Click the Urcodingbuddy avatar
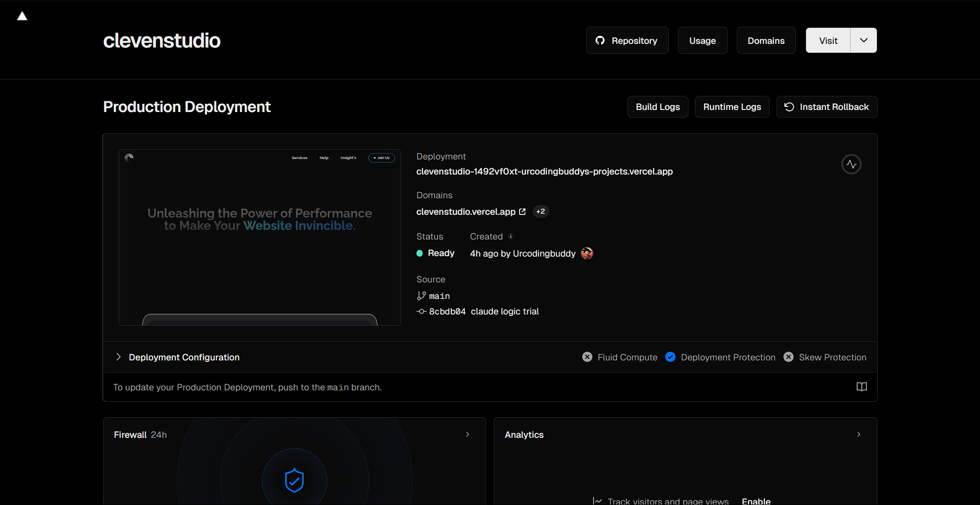Screen dimensions: 980x505 (587, 253)
